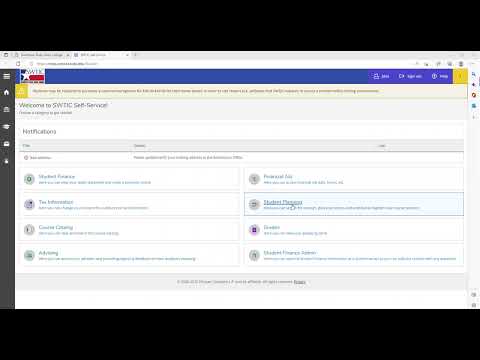Click the browser tab actions icon at far left
Screen dimensions: 480x360
[6, 55]
